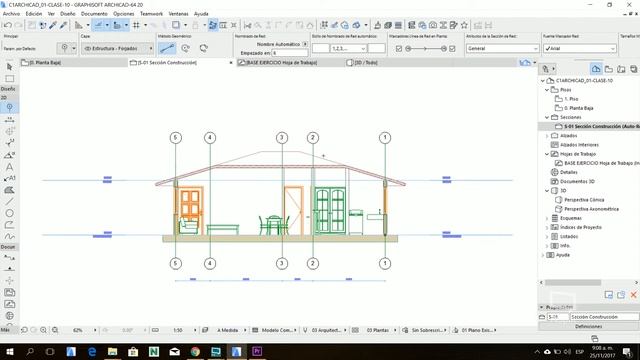Select the Arrow selection tool
Screen dimensions: 640x360
pos(9,67)
